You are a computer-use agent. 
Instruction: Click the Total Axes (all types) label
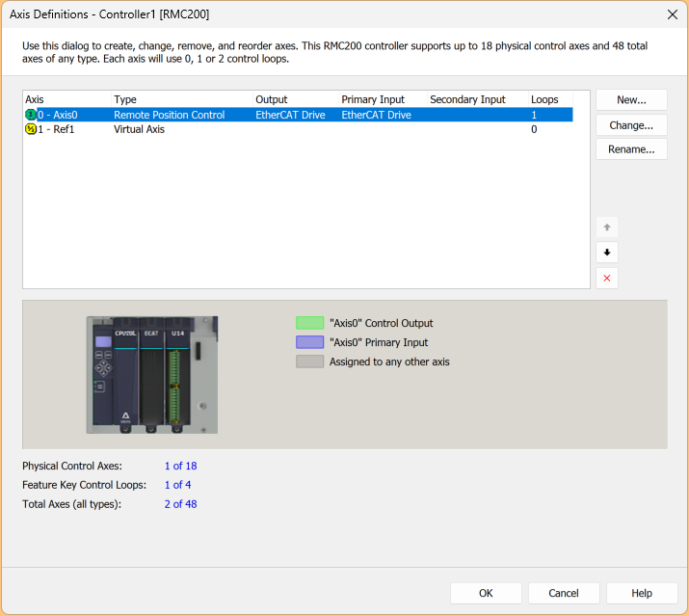[x=72, y=504]
